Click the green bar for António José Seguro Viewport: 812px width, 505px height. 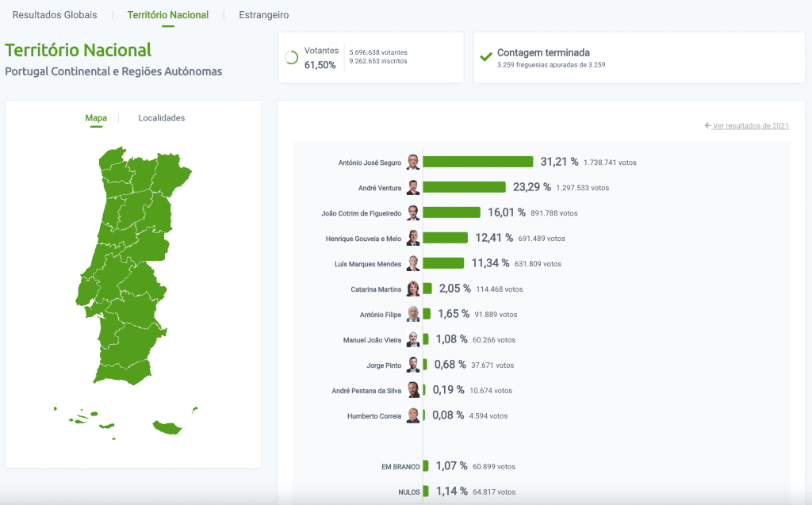tap(477, 162)
